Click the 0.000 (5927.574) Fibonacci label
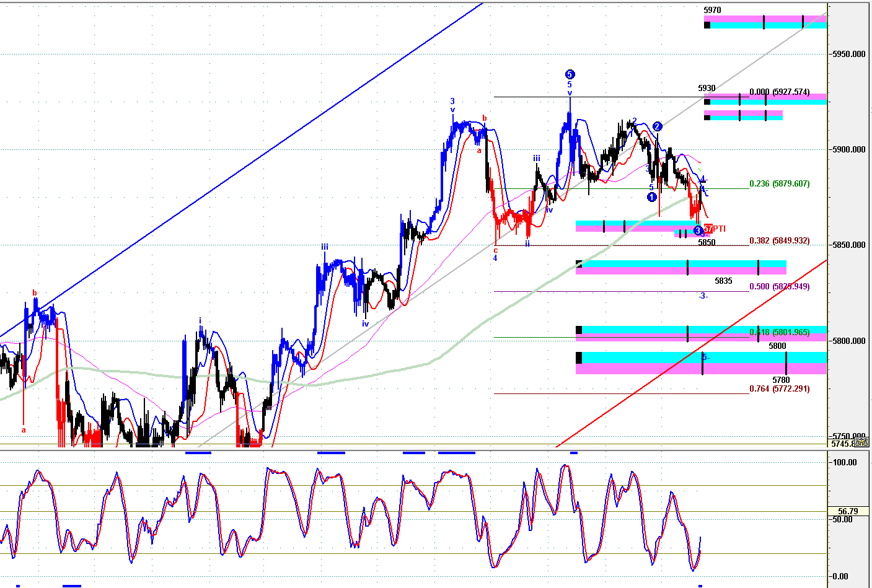This screenshot has height=588, width=872. click(779, 92)
